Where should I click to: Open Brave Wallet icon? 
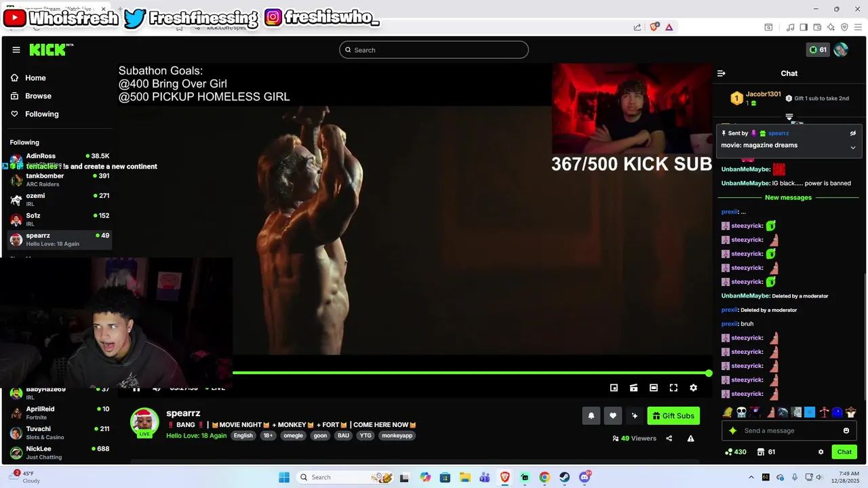tap(817, 27)
